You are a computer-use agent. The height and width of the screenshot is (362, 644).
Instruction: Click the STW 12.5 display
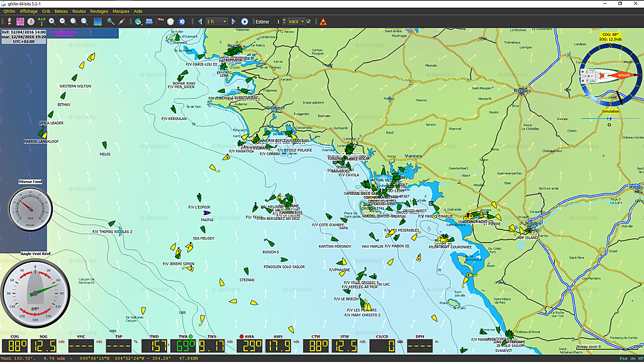(345, 346)
